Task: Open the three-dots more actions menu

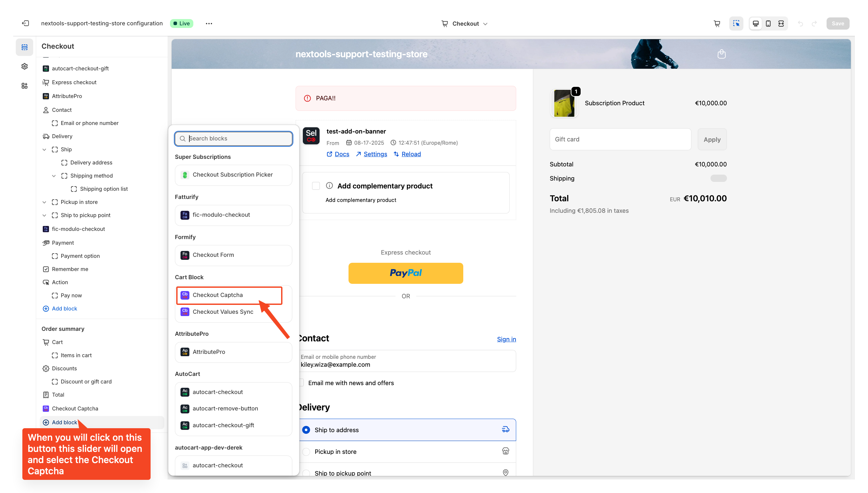Action: [209, 23]
